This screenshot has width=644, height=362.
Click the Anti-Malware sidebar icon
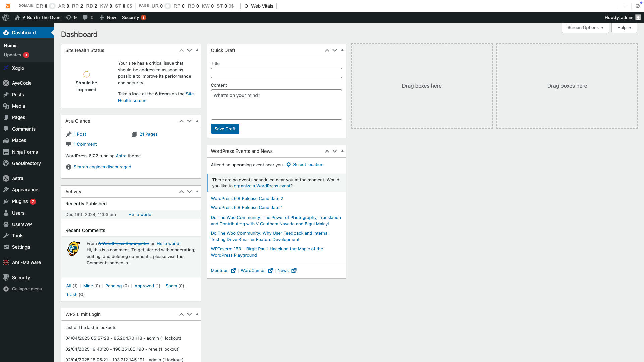(6, 262)
